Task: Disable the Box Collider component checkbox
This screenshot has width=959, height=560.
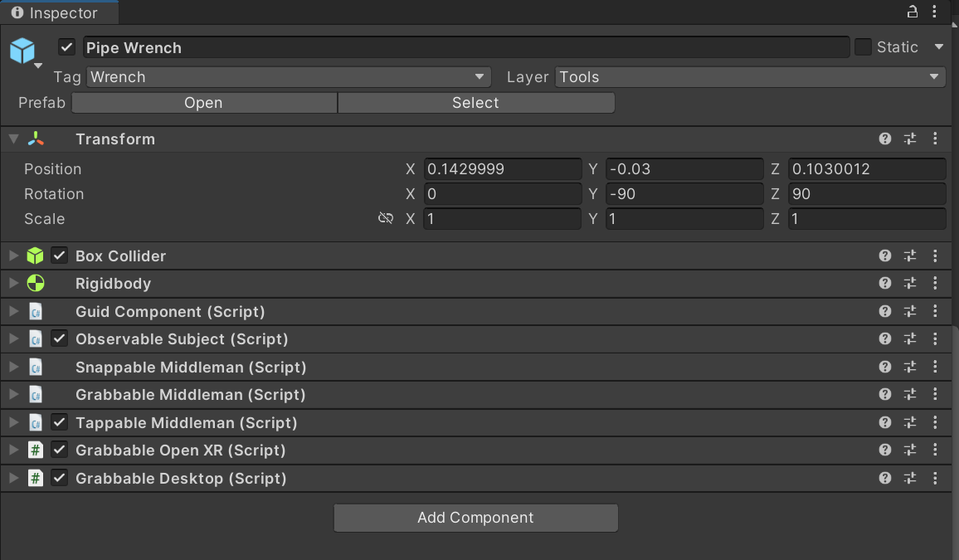Action: pyautogui.click(x=59, y=256)
